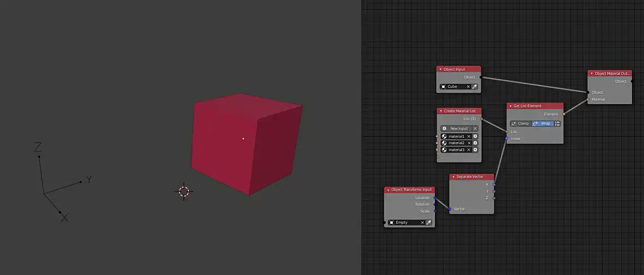Collapse the Object Transforms Input node
The image size is (644, 275).
click(x=388, y=190)
